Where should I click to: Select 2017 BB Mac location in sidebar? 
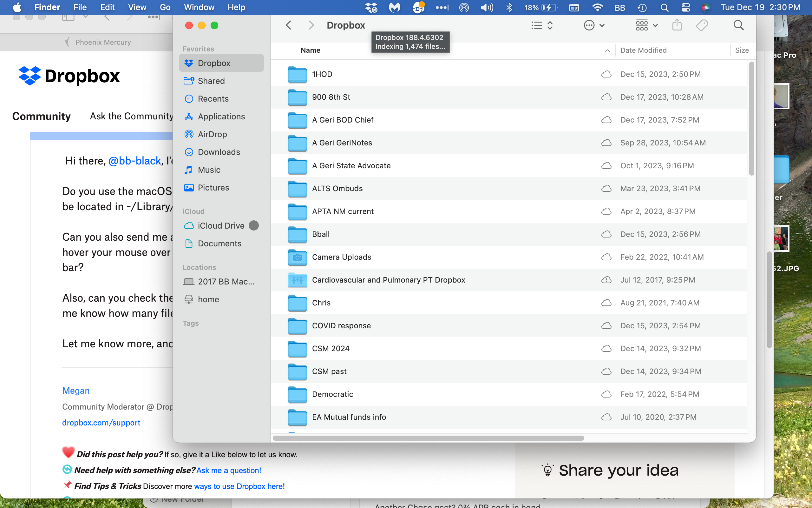(221, 281)
